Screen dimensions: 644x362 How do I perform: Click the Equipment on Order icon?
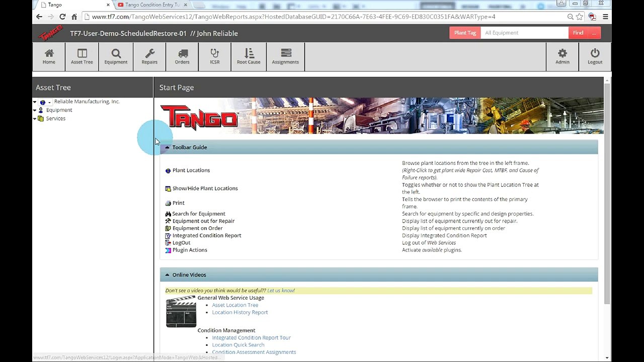tap(168, 228)
